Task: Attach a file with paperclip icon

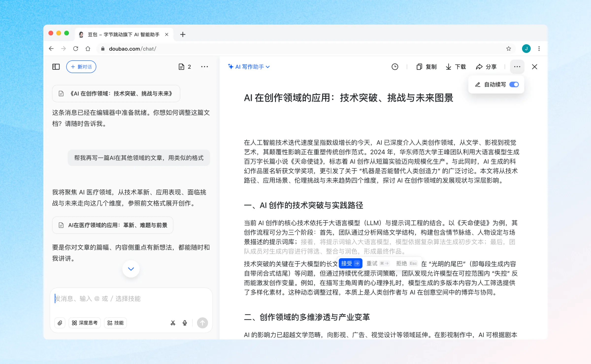Action: tap(60, 323)
